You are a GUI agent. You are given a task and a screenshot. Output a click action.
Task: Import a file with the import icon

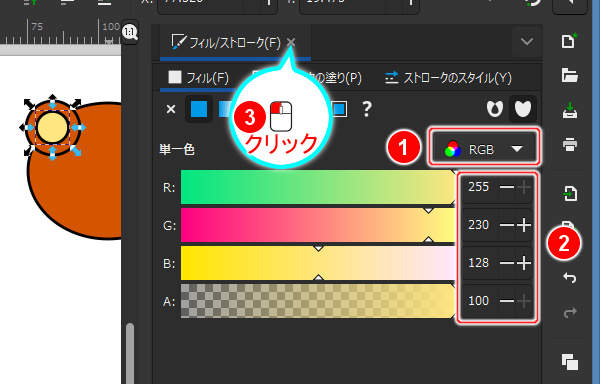click(569, 194)
